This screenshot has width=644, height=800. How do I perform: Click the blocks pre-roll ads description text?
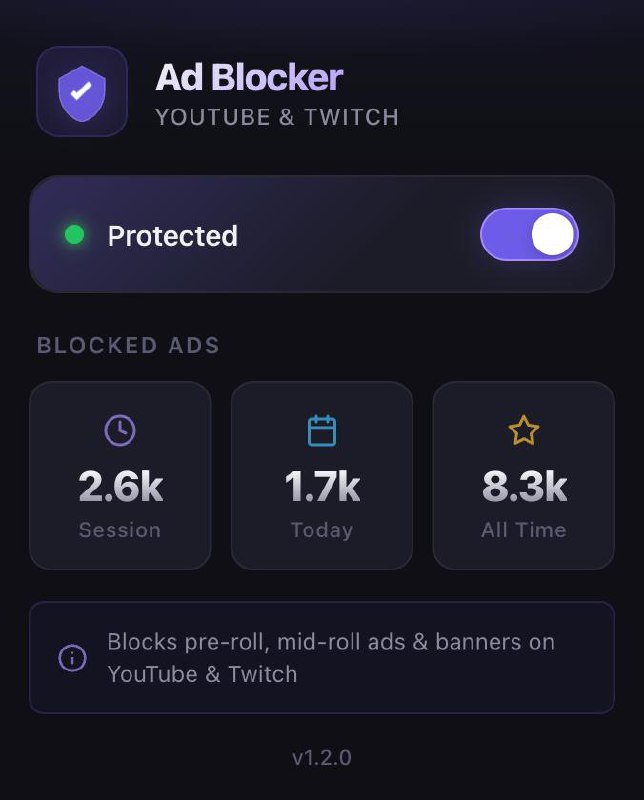click(330, 658)
